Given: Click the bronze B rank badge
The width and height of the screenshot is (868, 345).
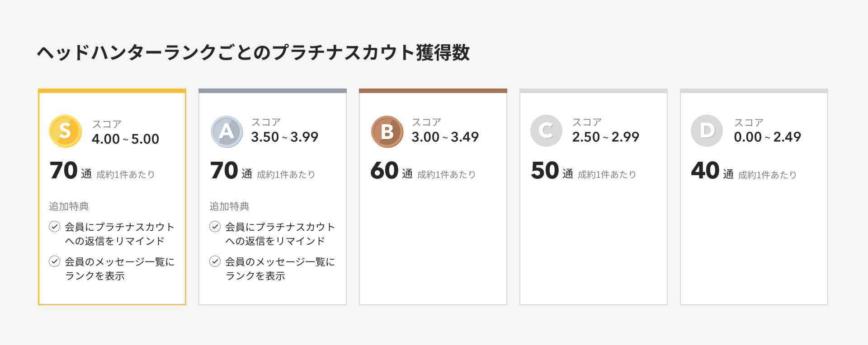Looking at the screenshot, I should click(x=387, y=132).
